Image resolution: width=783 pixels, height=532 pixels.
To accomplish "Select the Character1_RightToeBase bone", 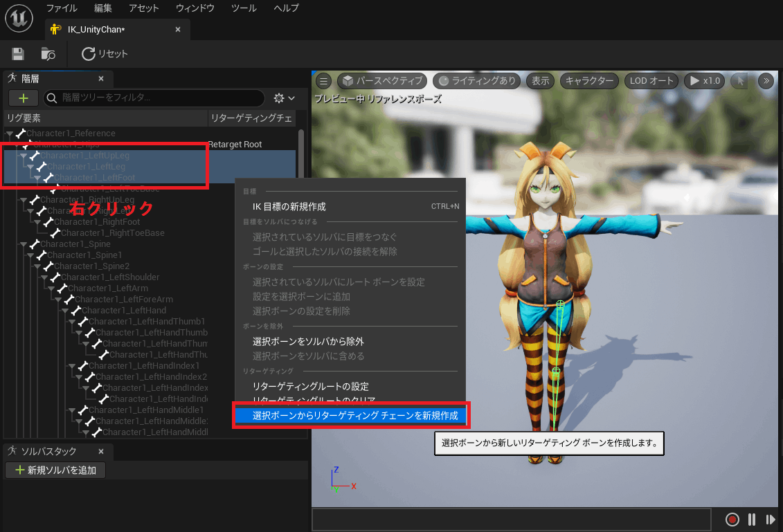I will click(x=112, y=233).
